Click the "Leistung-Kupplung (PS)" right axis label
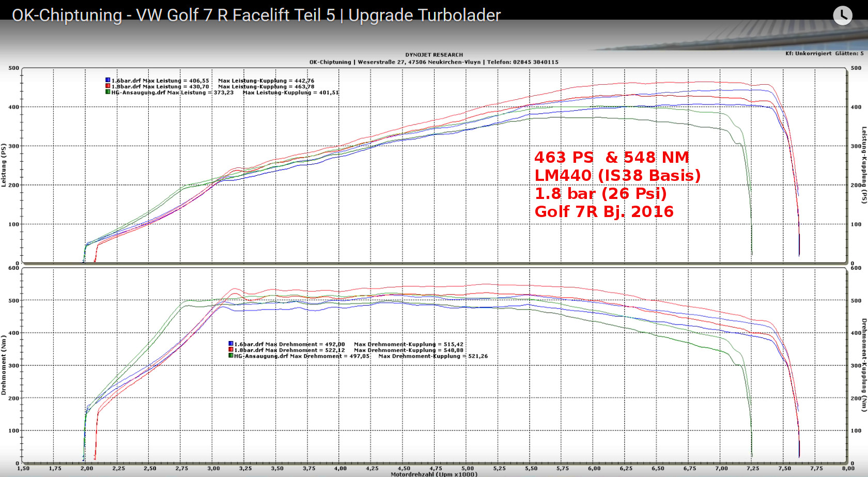Image resolution: width=868 pixels, height=477 pixels. coord(864,165)
